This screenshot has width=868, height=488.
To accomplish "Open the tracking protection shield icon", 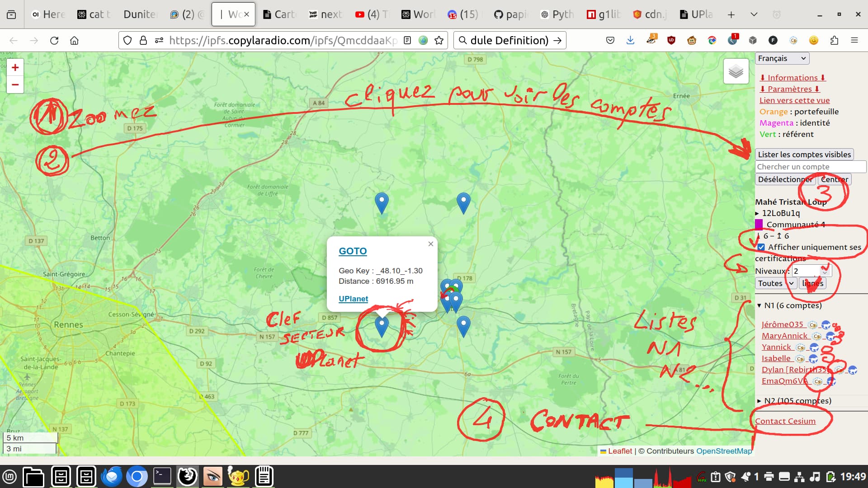I will click(127, 41).
